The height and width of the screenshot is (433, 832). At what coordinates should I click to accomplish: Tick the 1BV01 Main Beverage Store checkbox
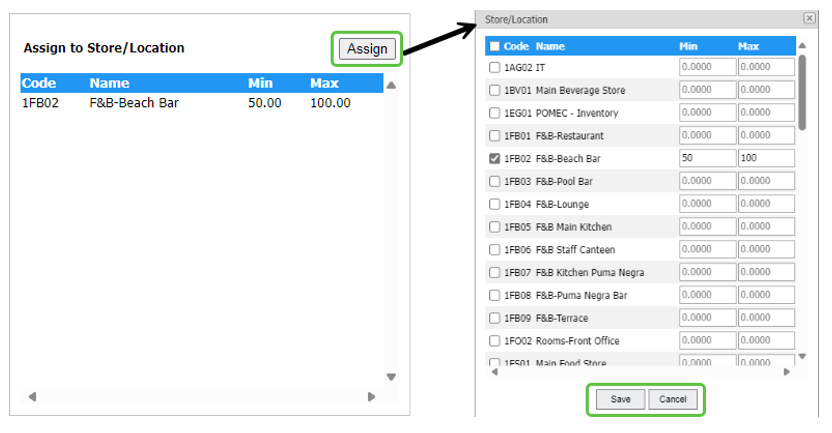coord(494,90)
